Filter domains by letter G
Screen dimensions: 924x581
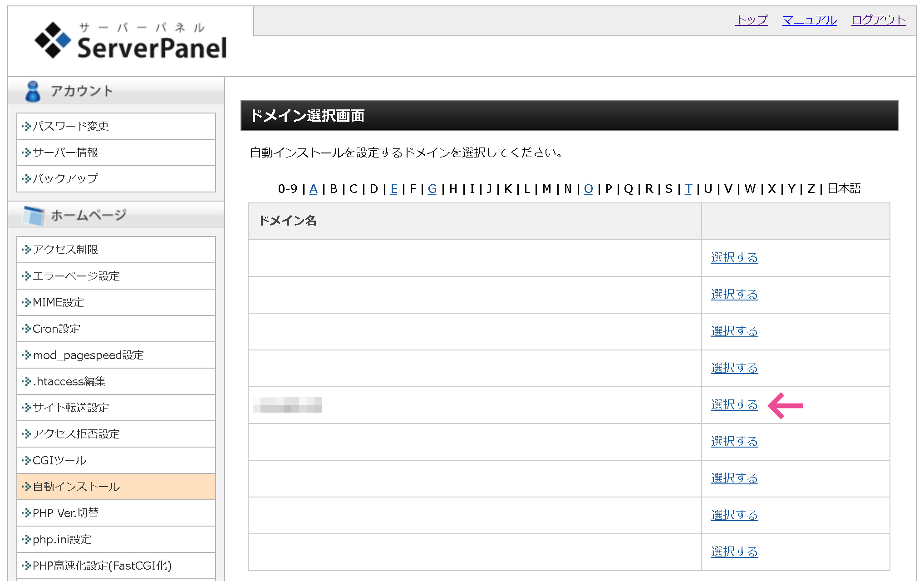[x=432, y=189]
